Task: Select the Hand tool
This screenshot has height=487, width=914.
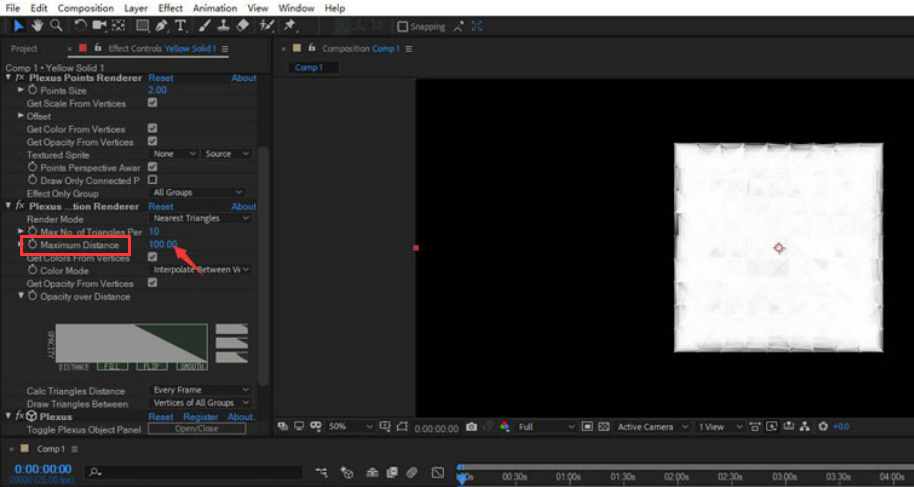Action: [38, 25]
